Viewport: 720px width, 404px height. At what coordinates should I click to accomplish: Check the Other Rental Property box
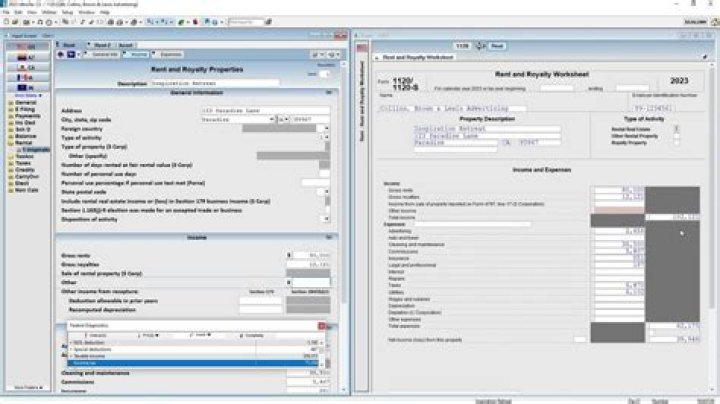(x=677, y=135)
